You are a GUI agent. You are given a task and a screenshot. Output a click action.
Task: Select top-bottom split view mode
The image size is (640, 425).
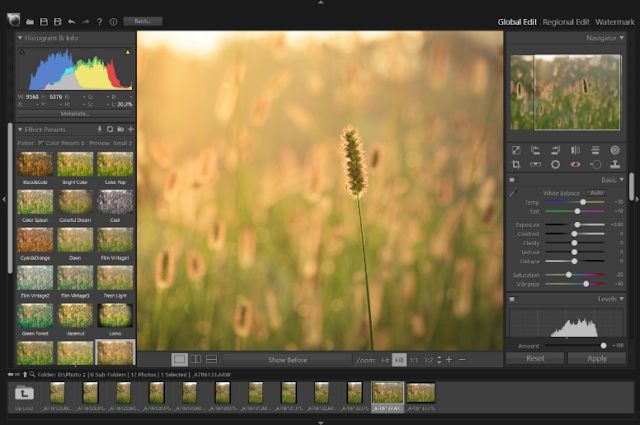click(x=211, y=360)
